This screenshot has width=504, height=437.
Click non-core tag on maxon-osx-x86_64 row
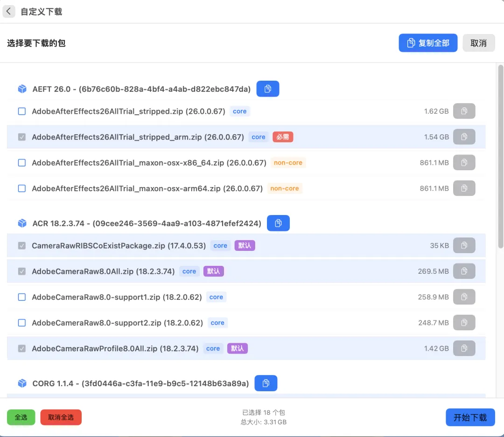tap(288, 163)
